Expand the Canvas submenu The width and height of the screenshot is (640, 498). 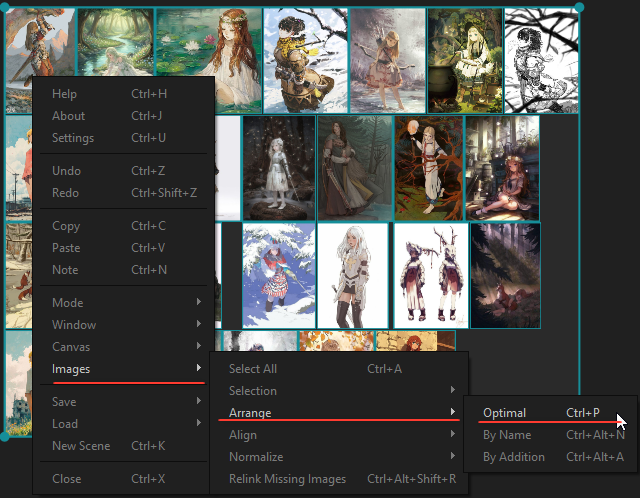(x=123, y=347)
